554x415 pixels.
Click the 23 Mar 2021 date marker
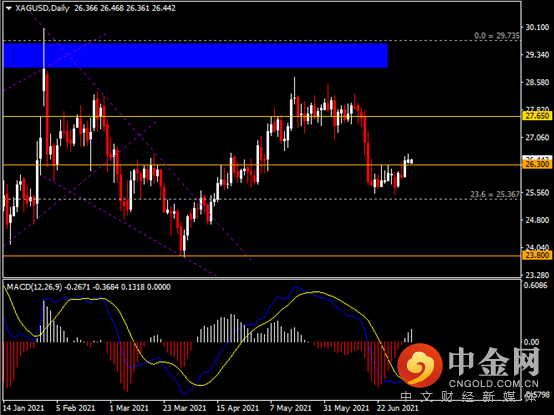pos(184,408)
